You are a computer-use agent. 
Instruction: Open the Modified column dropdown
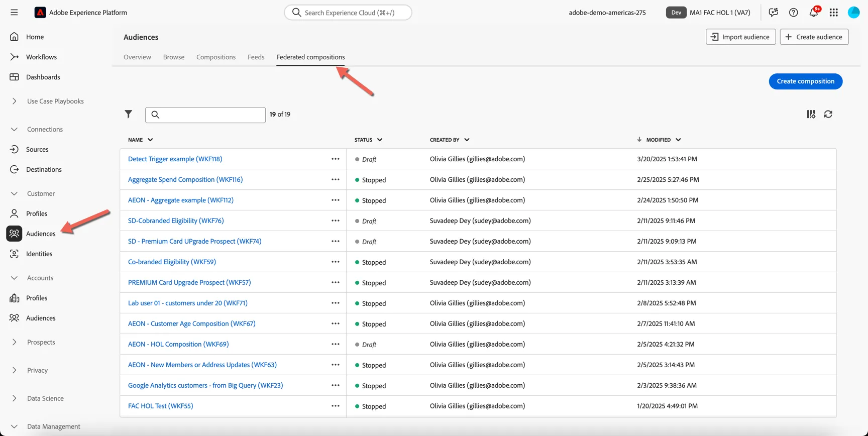coord(678,140)
